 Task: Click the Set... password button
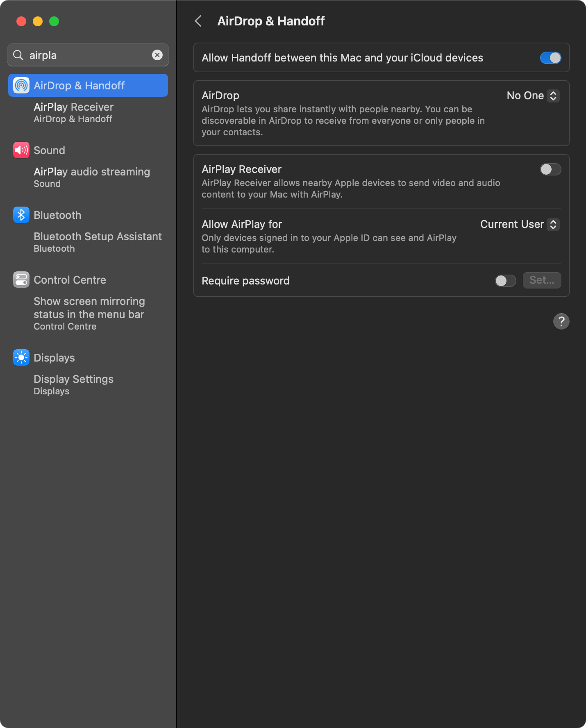coord(542,280)
